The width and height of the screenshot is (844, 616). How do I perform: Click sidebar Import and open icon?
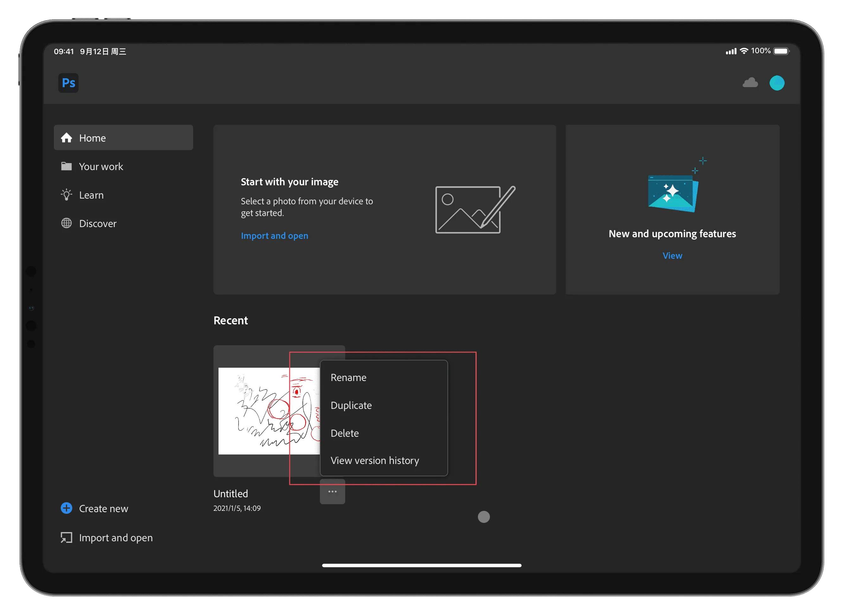[x=67, y=537]
